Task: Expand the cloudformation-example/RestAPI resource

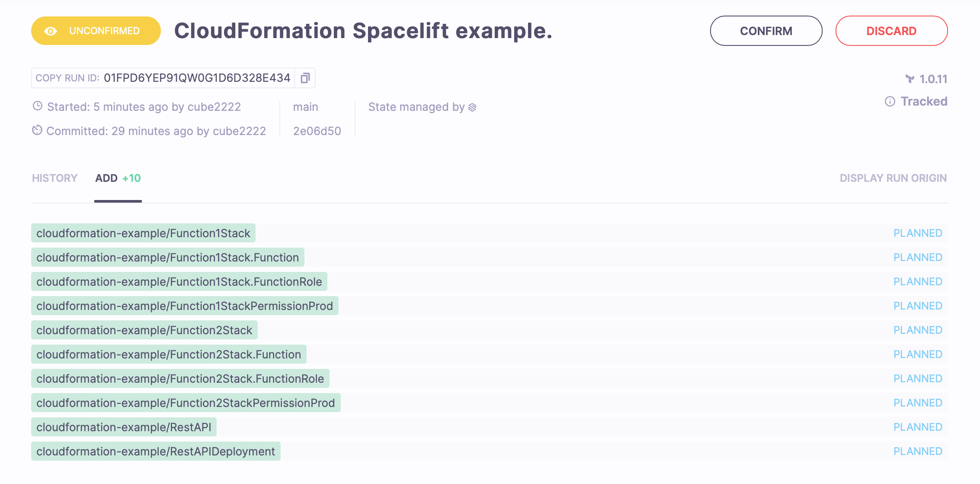Action: [122, 428]
